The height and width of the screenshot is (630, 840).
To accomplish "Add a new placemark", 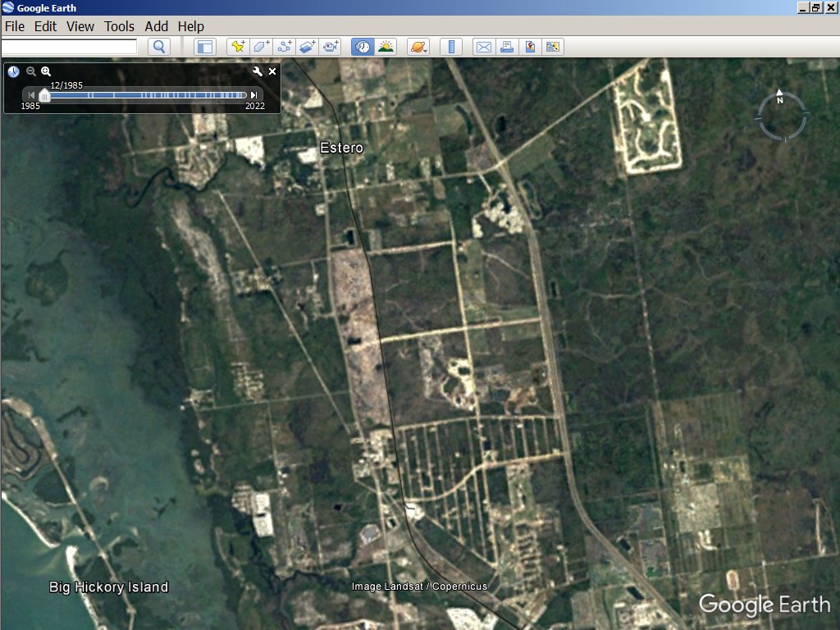I will pos(238,47).
